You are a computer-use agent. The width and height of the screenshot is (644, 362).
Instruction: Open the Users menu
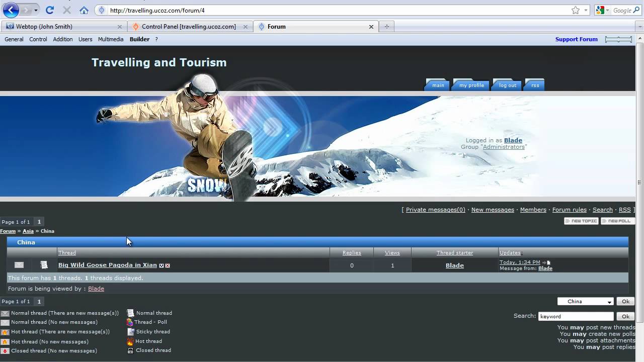86,39
